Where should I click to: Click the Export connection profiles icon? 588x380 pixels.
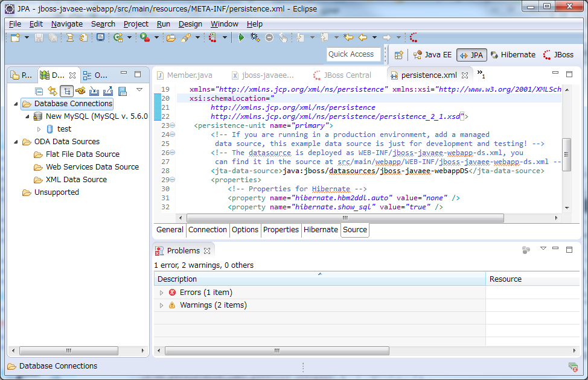point(108,91)
